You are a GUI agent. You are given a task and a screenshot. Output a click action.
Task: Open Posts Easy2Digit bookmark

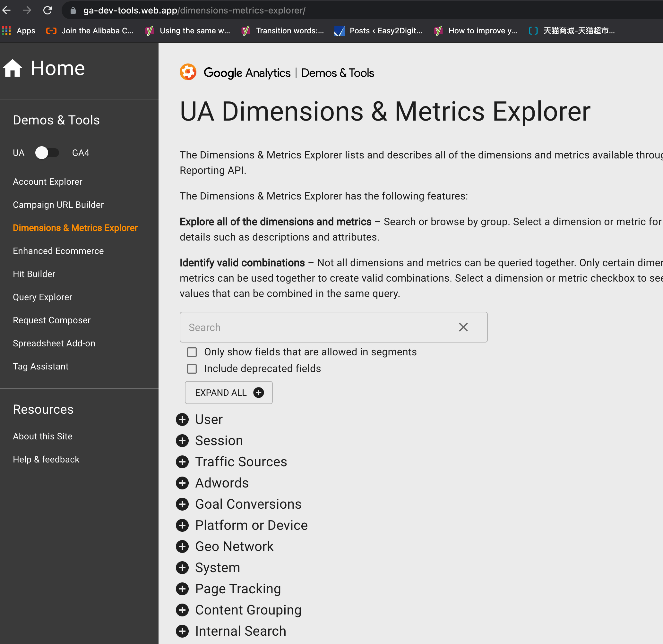378,31
